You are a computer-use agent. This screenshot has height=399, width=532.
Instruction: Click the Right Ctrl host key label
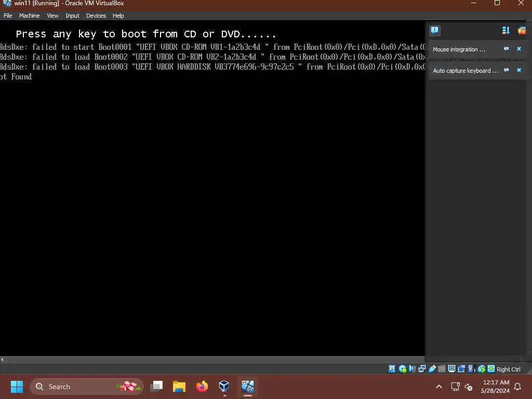point(508,369)
